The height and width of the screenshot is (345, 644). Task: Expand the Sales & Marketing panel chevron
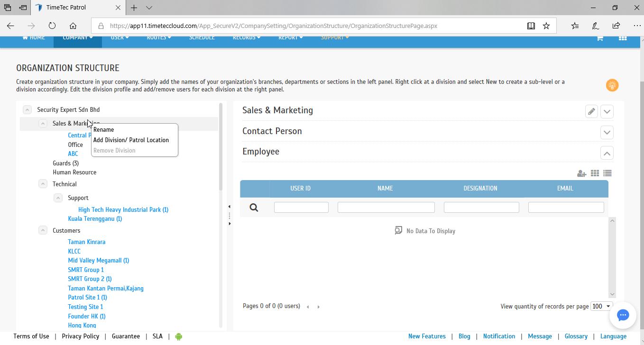(607, 112)
